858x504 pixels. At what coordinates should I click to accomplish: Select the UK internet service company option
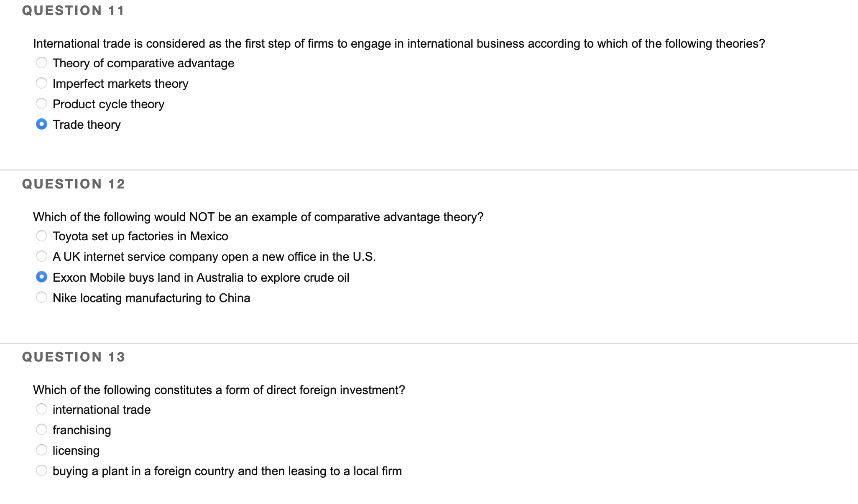point(42,256)
